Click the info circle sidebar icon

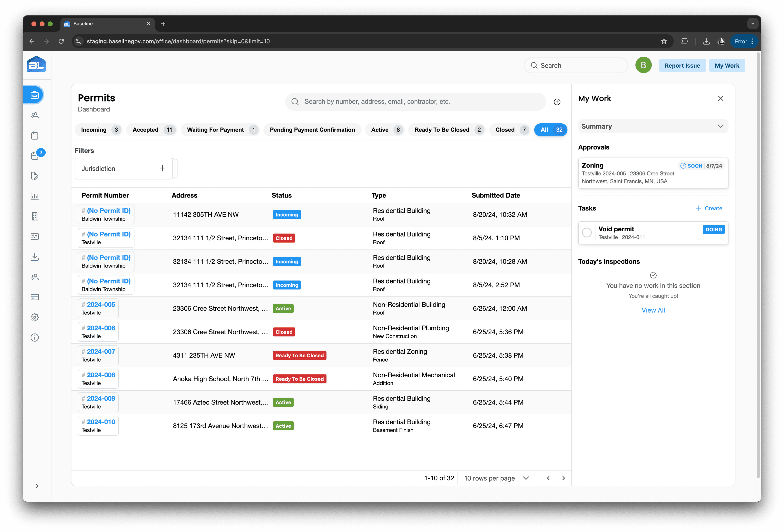(x=35, y=338)
